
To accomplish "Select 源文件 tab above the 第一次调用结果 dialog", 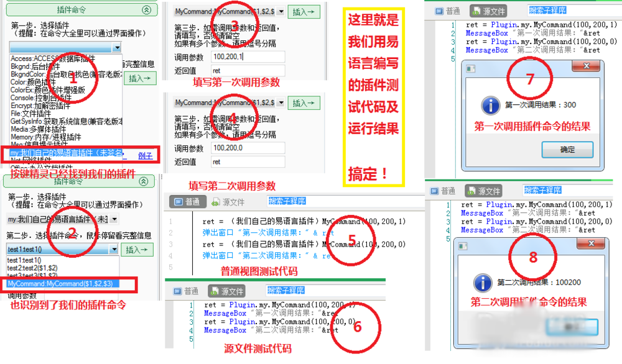I will click(x=488, y=11).
